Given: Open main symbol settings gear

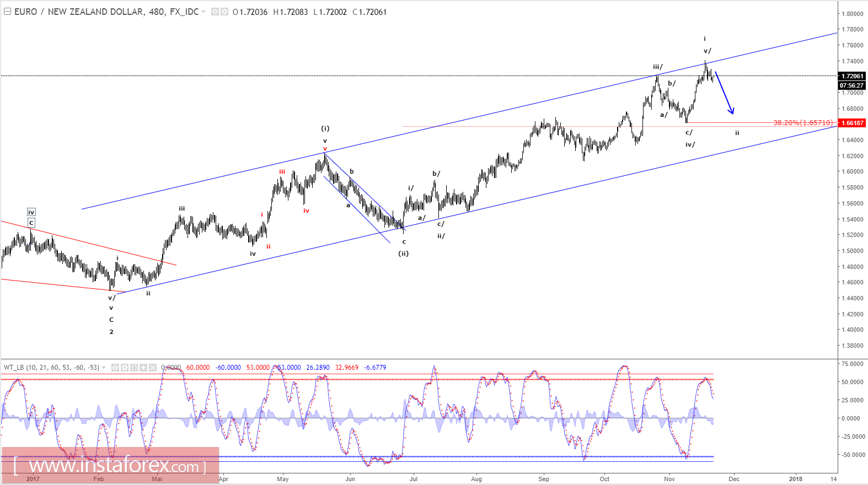Looking at the screenshot, I should pyautogui.click(x=224, y=12).
